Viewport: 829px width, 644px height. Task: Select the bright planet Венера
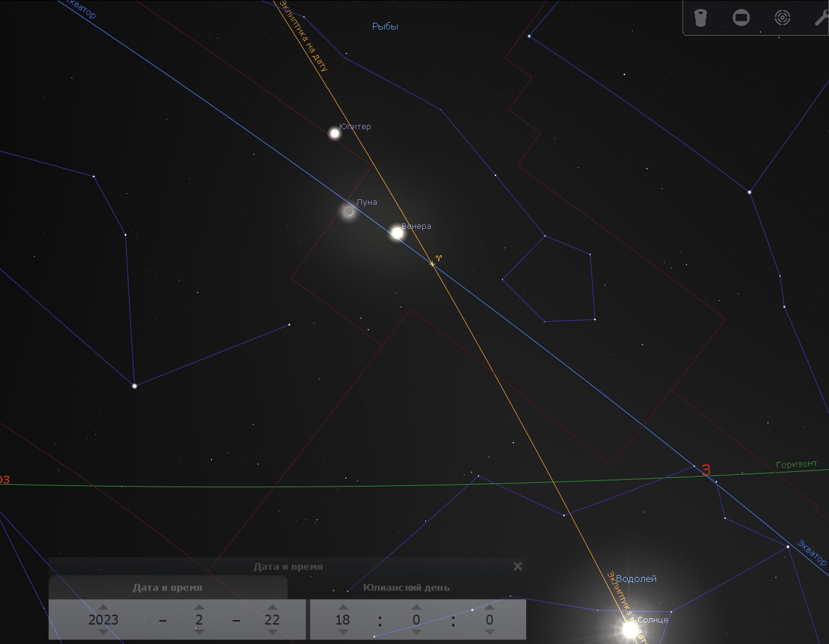pyautogui.click(x=397, y=233)
